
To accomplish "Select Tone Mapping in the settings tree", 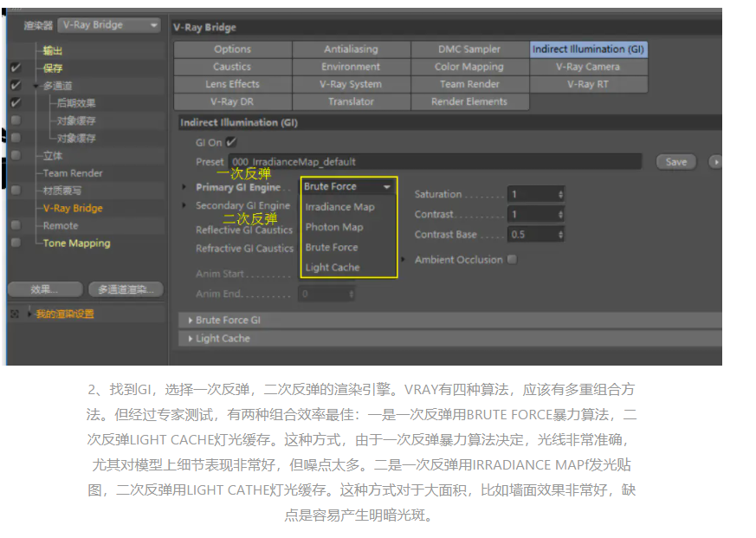I will [77, 243].
